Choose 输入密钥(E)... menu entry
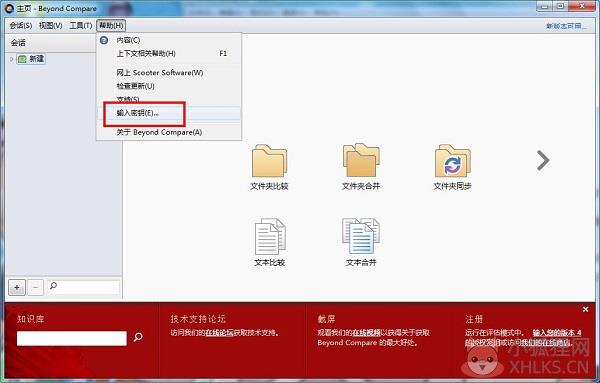Screen dimensions: 600x383 click(169, 113)
